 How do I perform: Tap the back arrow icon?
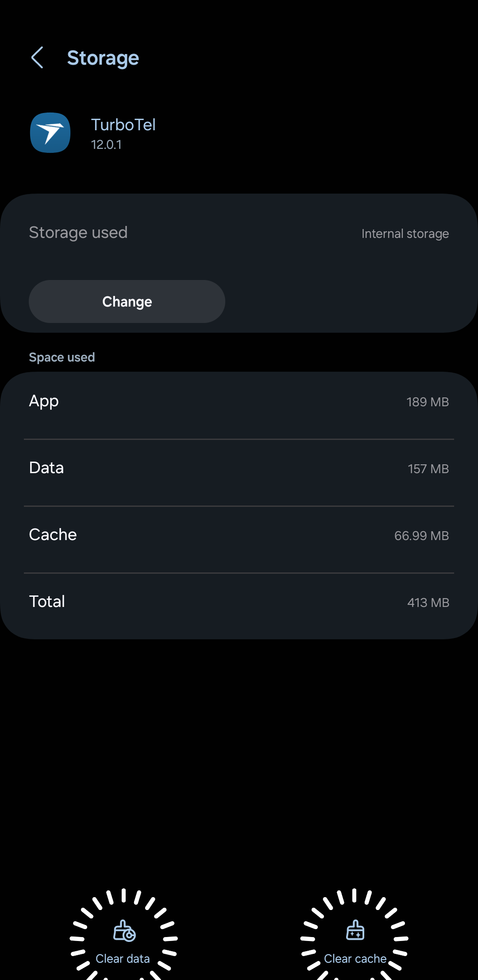37,58
